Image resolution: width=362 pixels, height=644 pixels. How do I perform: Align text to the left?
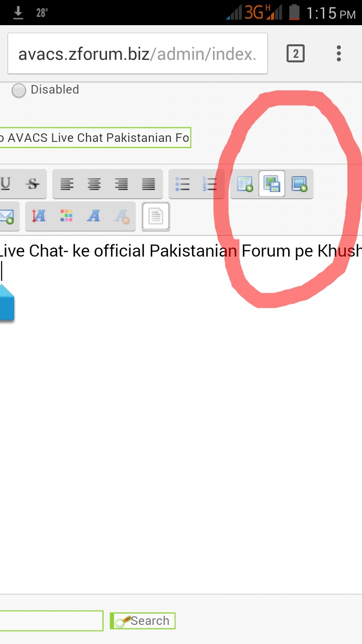coord(67,184)
